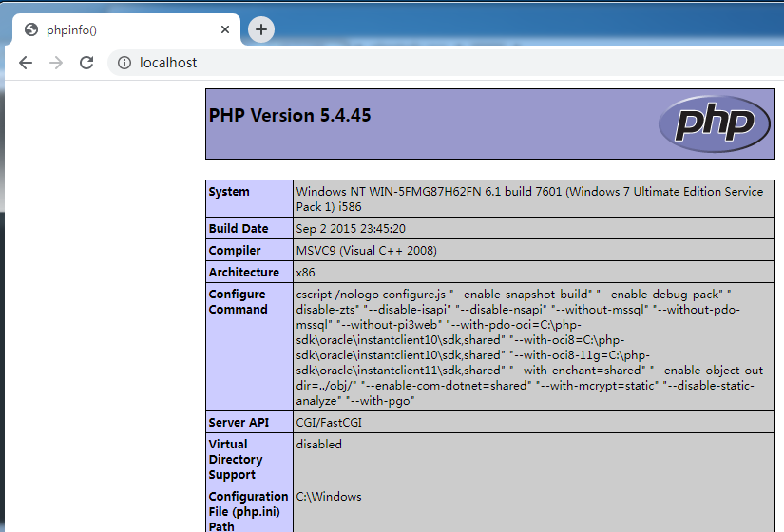Image resolution: width=784 pixels, height=532 pixels.
Task: Click the globe favicon on the tab
Action: point(31,29)
